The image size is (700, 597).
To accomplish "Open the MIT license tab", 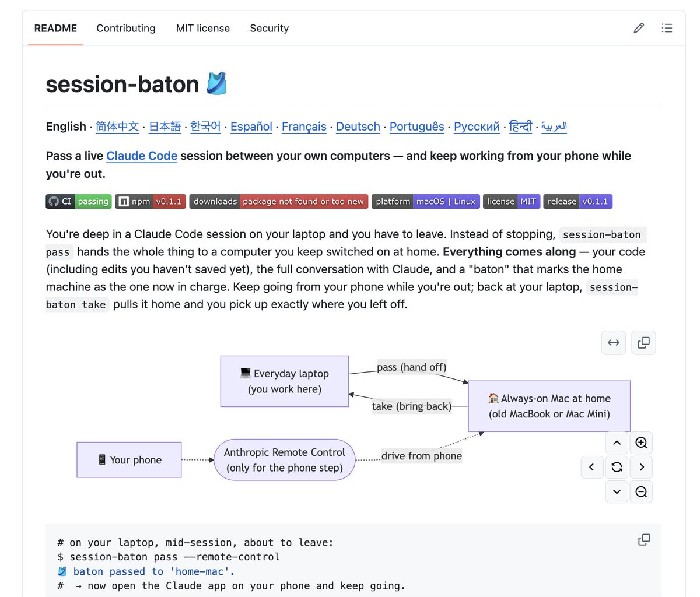I will 203,28.
